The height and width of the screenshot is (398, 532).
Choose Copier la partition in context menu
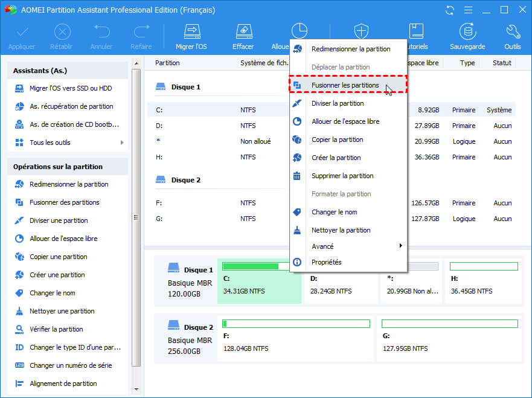348,140
